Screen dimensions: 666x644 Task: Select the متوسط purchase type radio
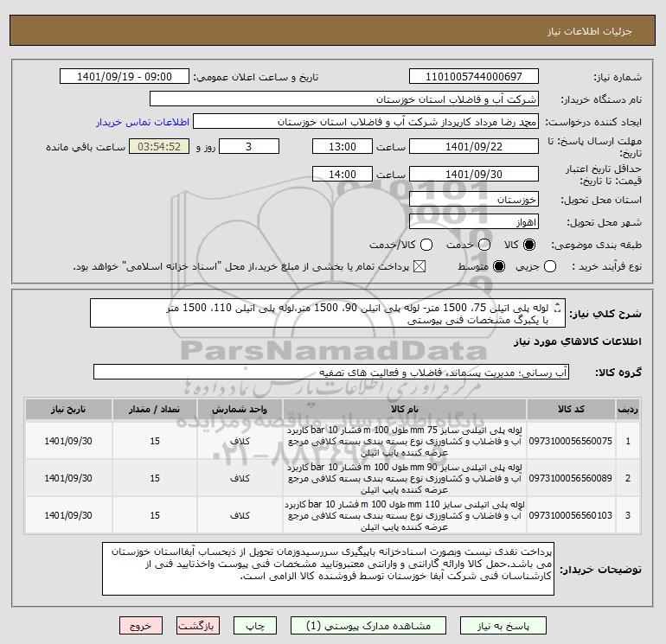coord(499,266)
